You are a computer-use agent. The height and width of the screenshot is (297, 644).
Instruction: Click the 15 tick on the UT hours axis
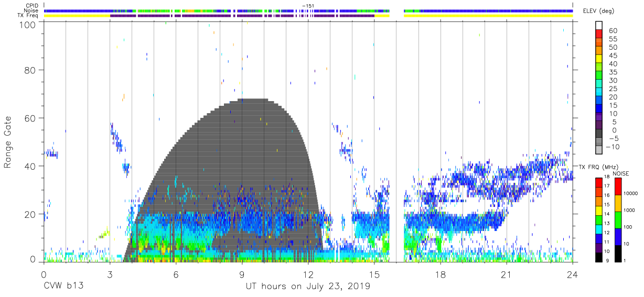374,274
